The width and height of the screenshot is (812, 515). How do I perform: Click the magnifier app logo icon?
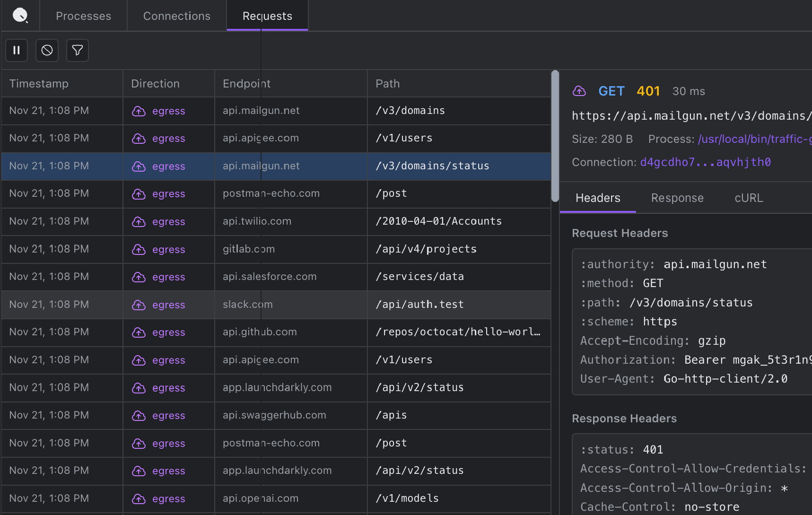click(20, 15)
